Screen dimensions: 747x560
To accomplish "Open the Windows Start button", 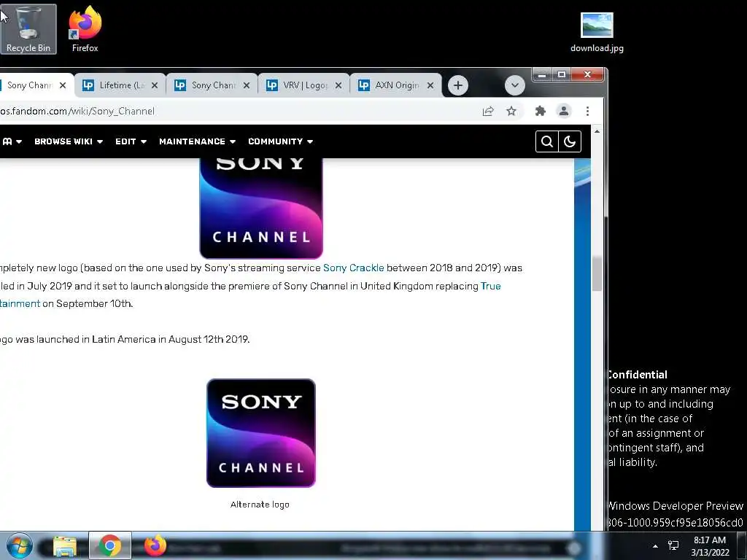I will (x=19, y=545).
